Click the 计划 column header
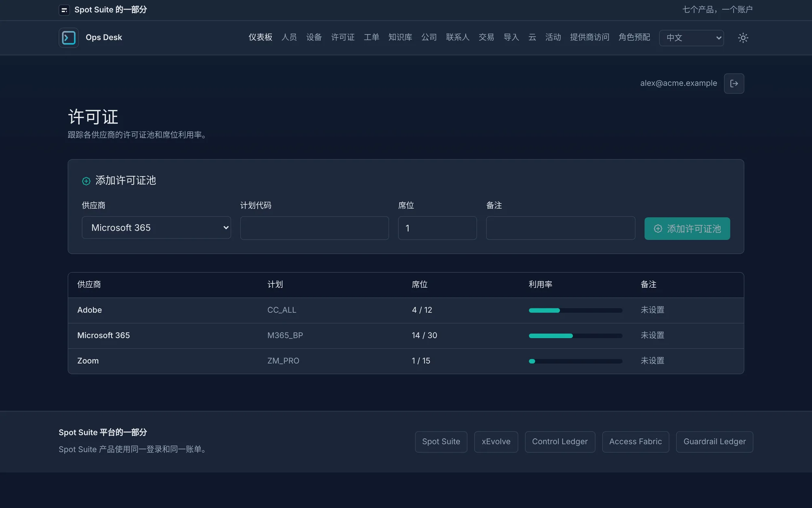The height and width of the screenshot is (508, 812). coord(275,284)
